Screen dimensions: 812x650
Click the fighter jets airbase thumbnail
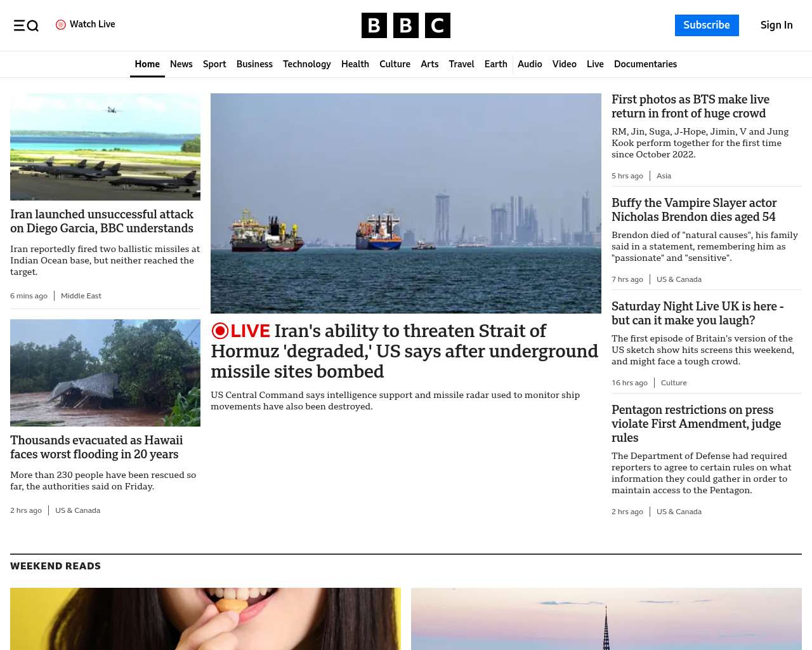tap(105, 147)
